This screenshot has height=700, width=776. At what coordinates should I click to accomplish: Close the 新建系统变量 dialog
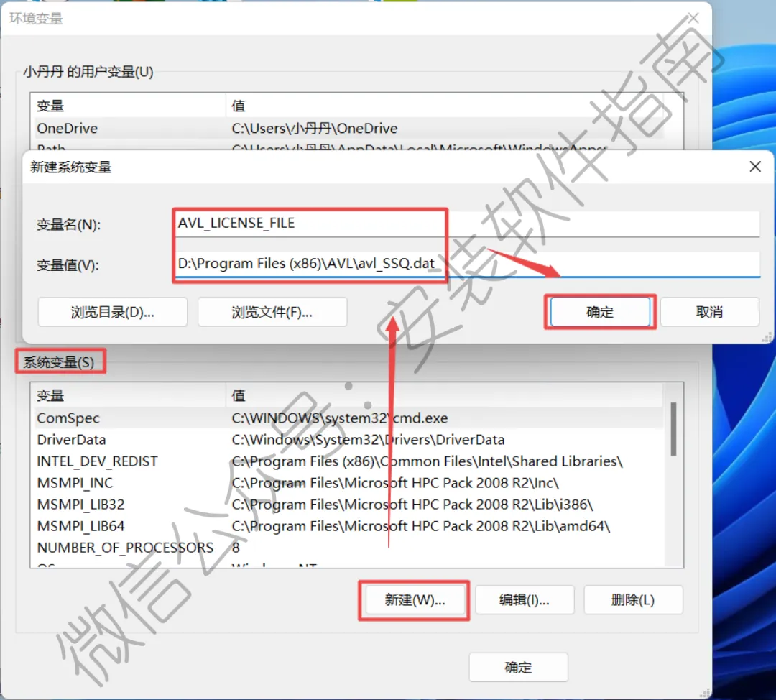coord(754,167)
